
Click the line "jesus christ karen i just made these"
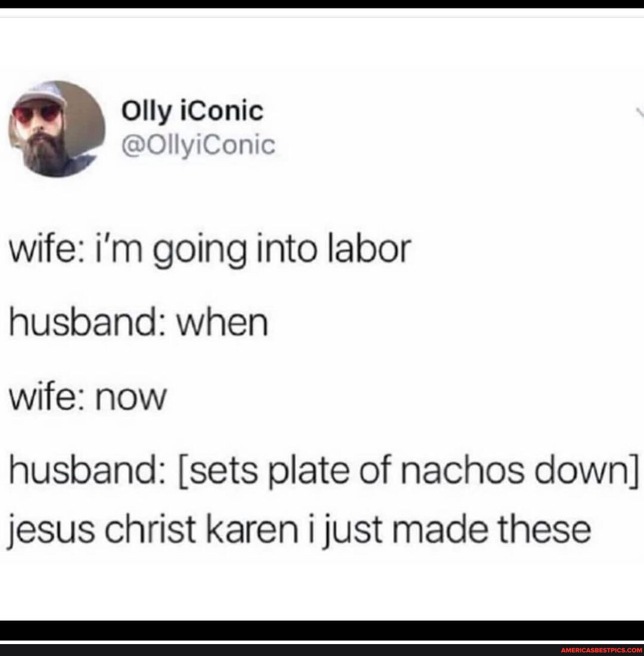click(x=299, y=530)
